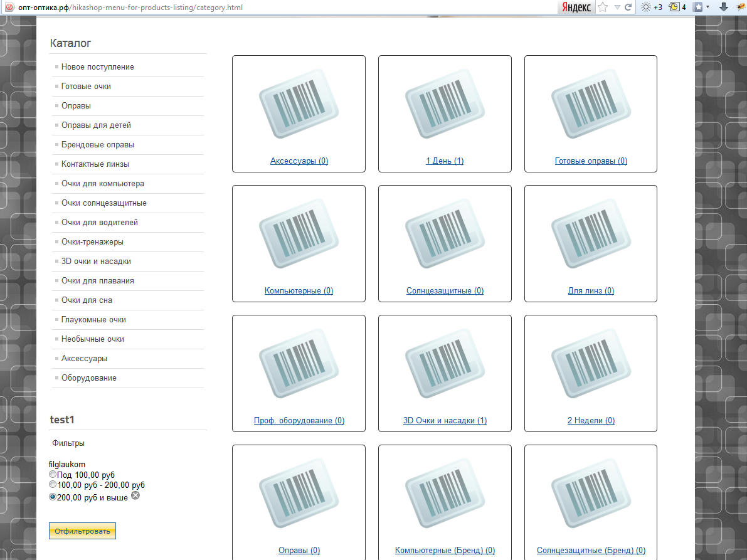Screen dimensions: 747x560
Task: Open Оправы in the catalog menu
Action: 77,106
